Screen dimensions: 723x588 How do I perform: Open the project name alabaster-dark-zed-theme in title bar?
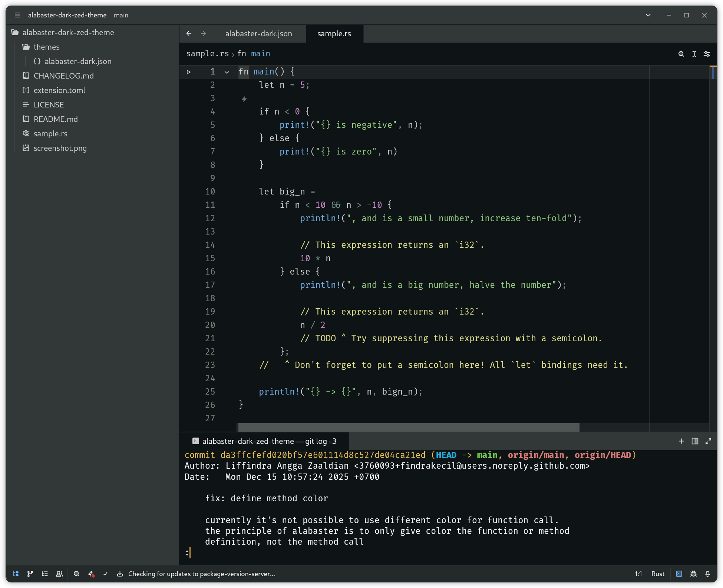click(67, 15)
